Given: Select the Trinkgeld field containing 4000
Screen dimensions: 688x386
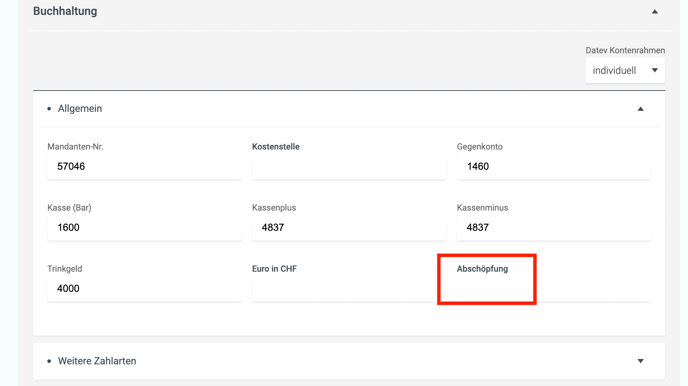Looking at the screenshot, I should (144, 289).
